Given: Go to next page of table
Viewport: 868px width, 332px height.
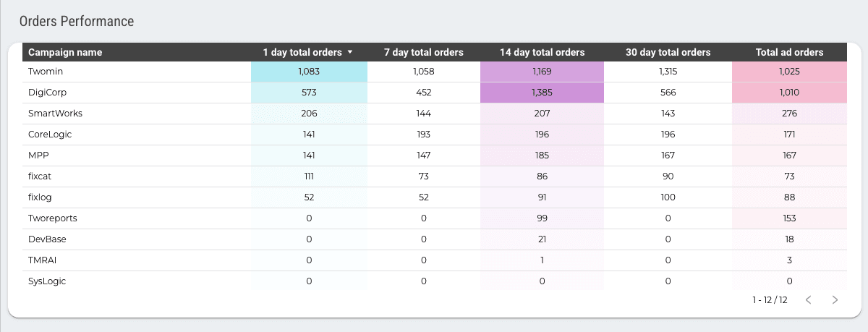Looking at the screenshot, I should (x=835, y=299).
